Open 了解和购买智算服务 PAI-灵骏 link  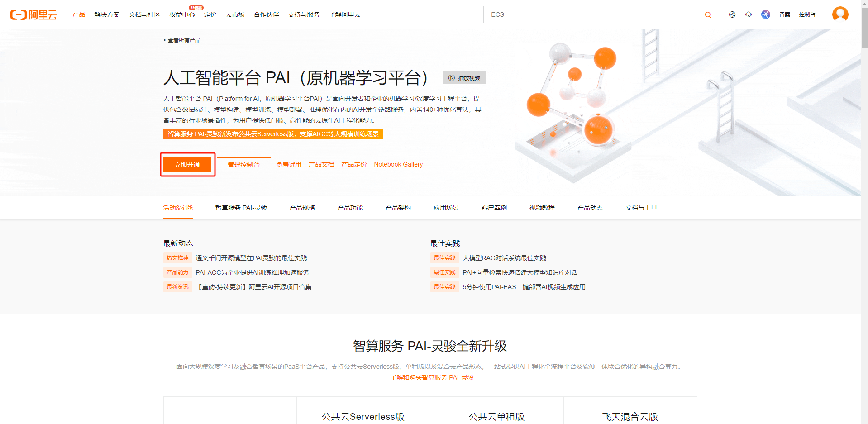(432, 377)
